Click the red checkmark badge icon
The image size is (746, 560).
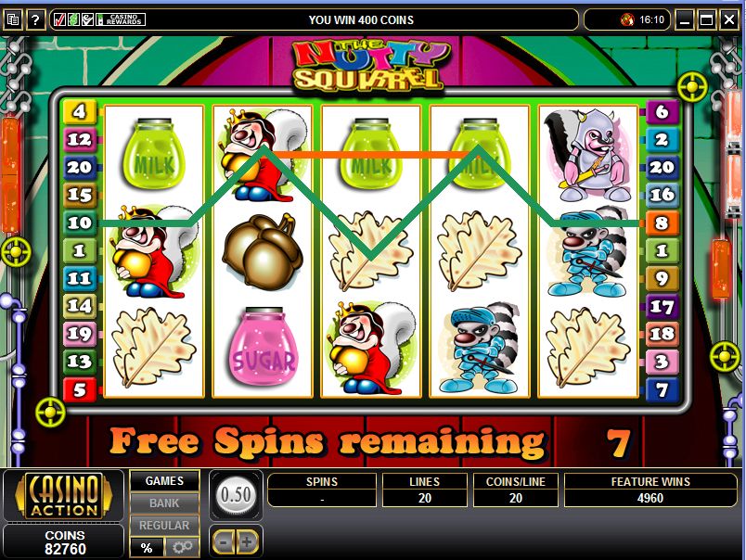coord(60,19)
